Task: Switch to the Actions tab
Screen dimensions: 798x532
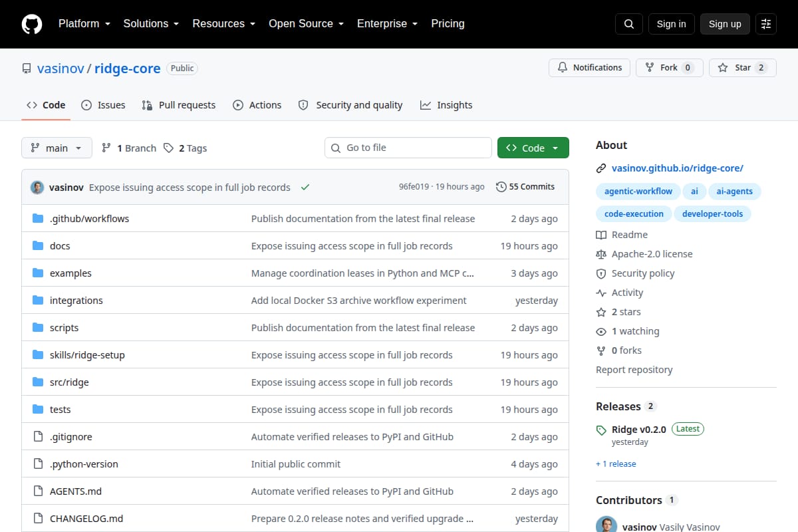Action: [x=257, y=105]
